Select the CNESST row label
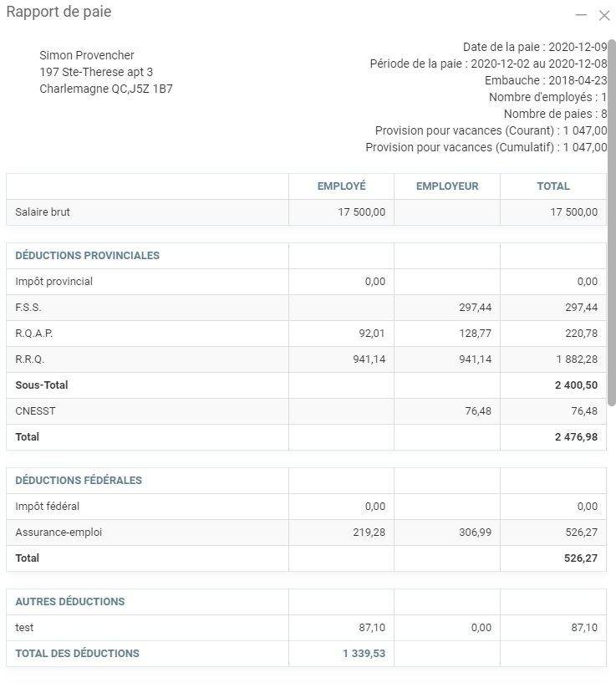 coord(33,411)
